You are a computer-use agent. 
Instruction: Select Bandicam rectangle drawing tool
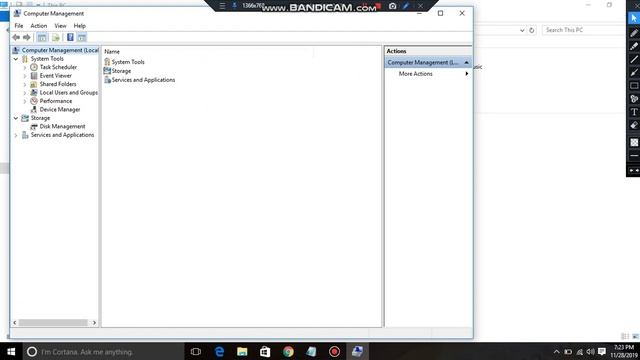pyautogui.click(x=634, y=86)
